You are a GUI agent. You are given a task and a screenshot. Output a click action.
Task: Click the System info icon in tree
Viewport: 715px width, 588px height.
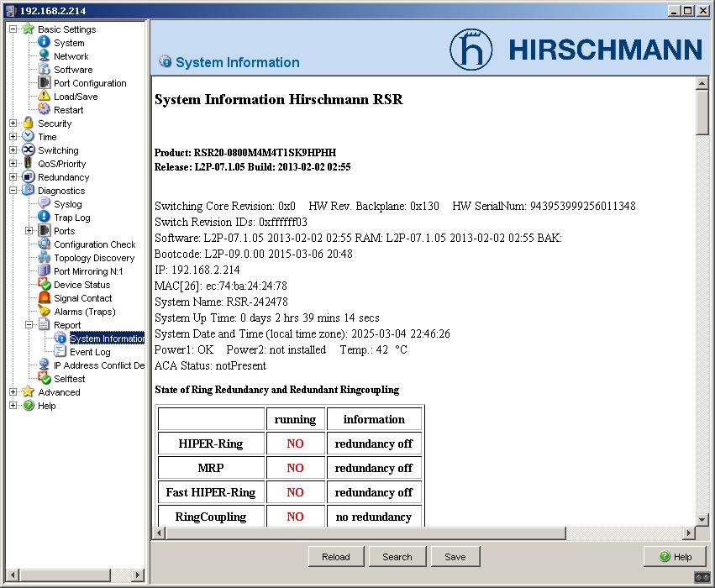point(45,42)
